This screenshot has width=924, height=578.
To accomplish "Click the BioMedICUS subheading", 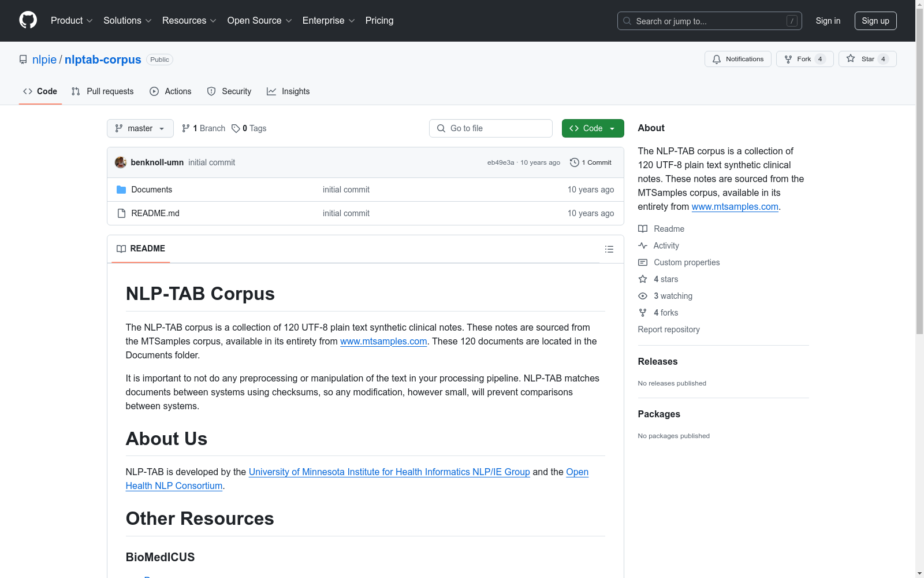I will [161, 557].
